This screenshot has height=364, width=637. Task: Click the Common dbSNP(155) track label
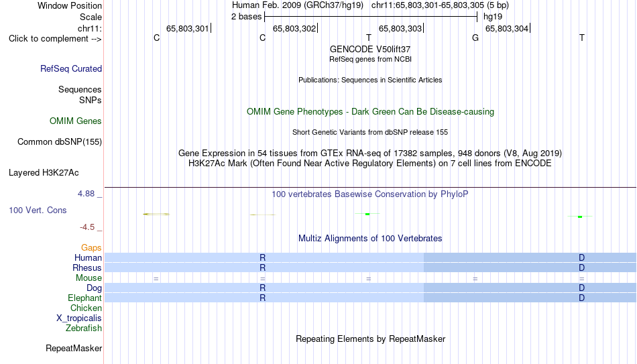60,142
